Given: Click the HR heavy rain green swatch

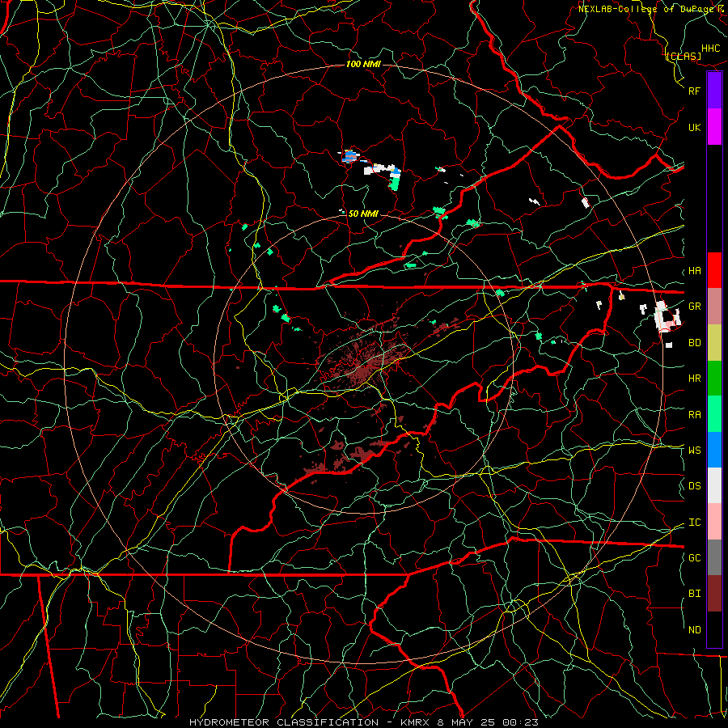Looking at the screenshot, I should (x=714, y=378).
